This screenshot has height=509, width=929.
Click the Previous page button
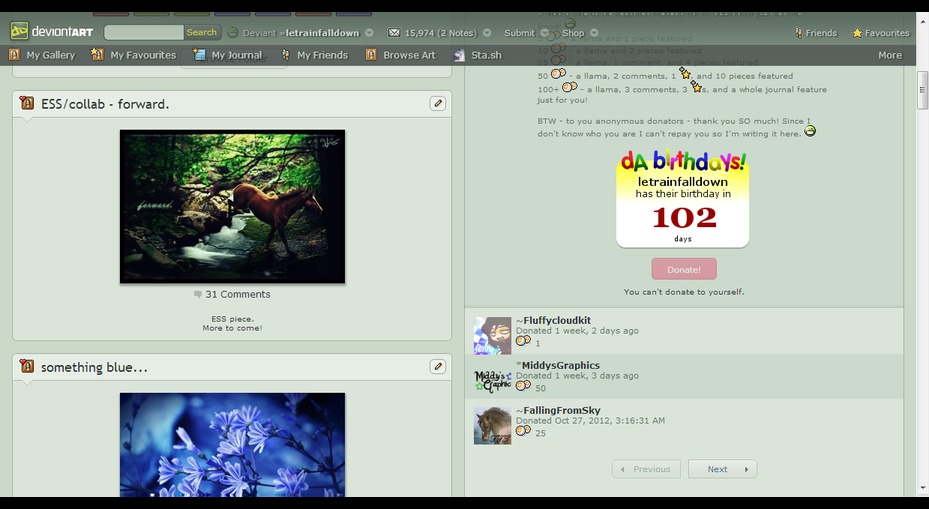coord(646,469)
